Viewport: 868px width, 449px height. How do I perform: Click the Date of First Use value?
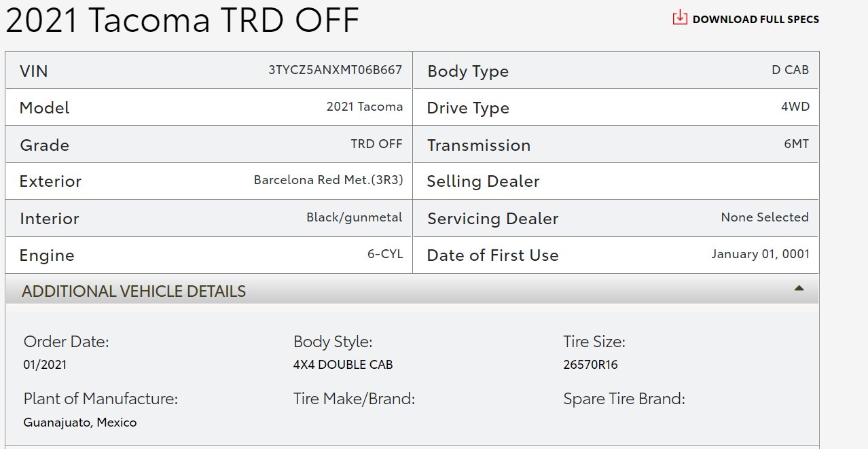point(760,254)
